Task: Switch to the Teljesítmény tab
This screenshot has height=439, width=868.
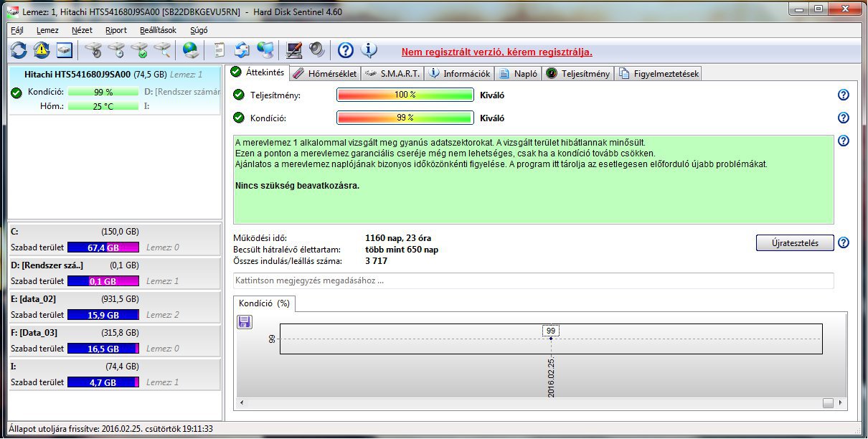Action: pos(578,73)
